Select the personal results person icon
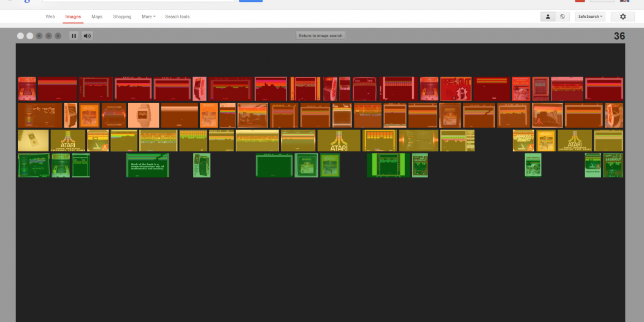The width and height of the screenshot is (644, 322). tap(548, 17)
